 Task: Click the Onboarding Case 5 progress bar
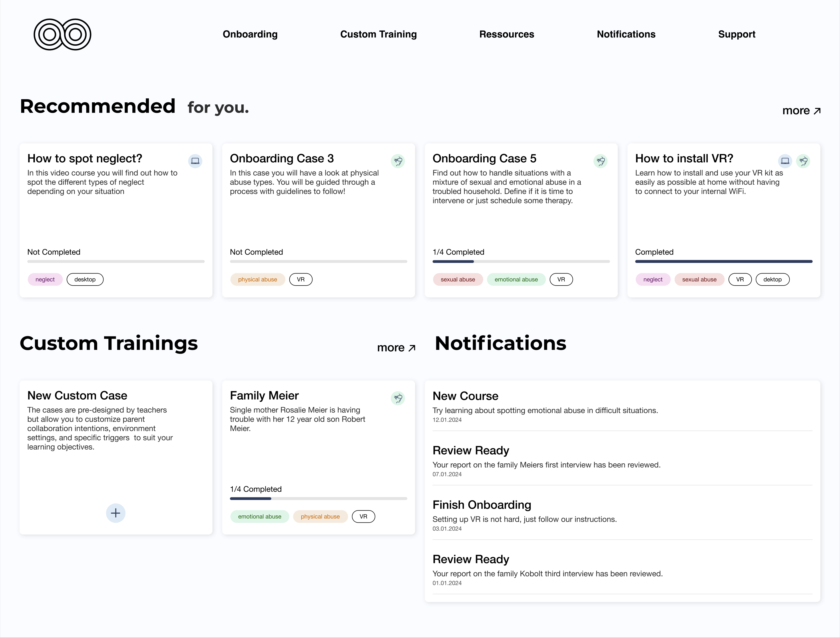(x=521, y=261)
